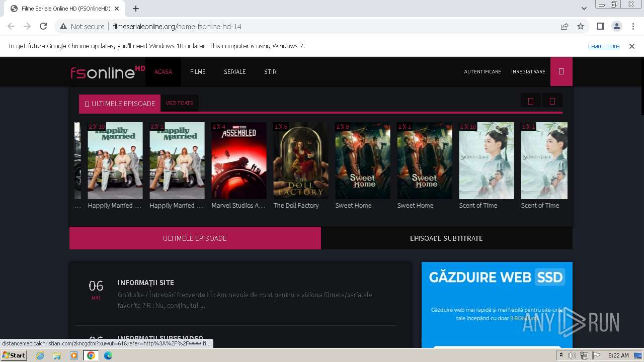The width and height of the screenshot is (644, 362).
Task: Open Sweet Home 2x8 poster
Action: point(363,160)
